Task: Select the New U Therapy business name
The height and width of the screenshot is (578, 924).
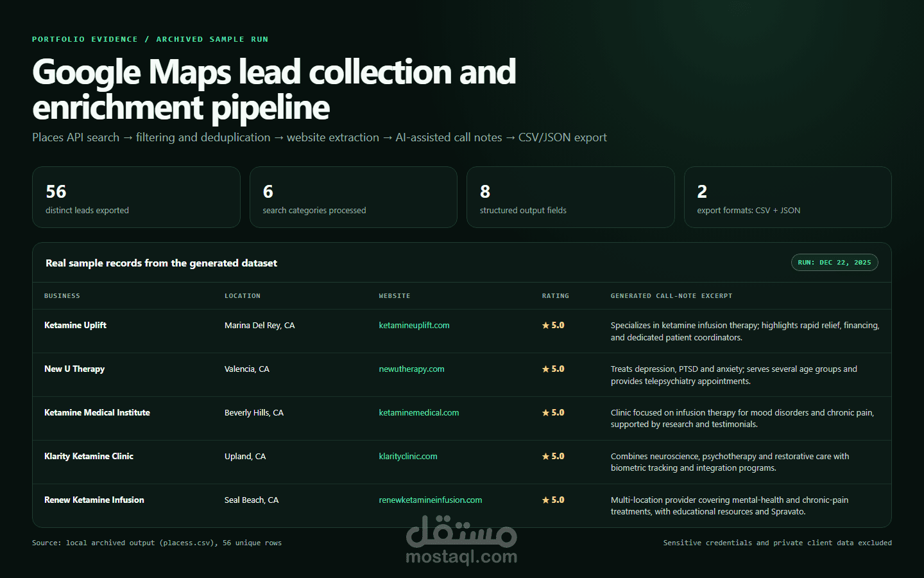Action: coord(74,369)
